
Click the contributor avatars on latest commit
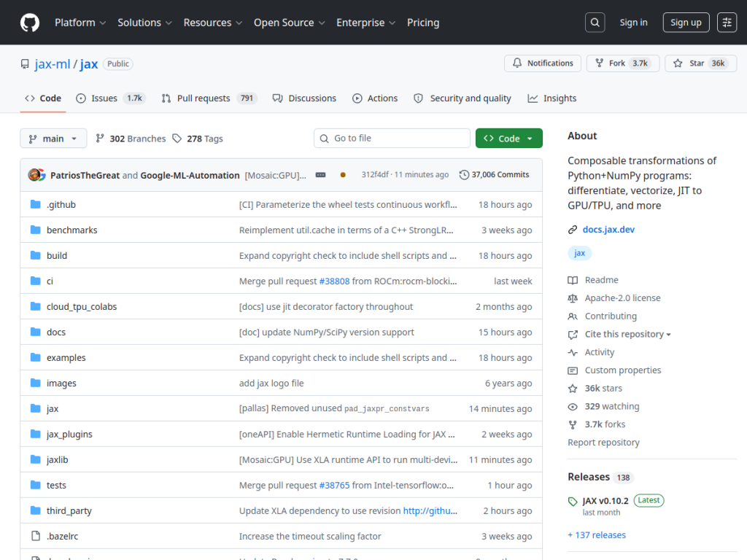(x=36, y=175)
